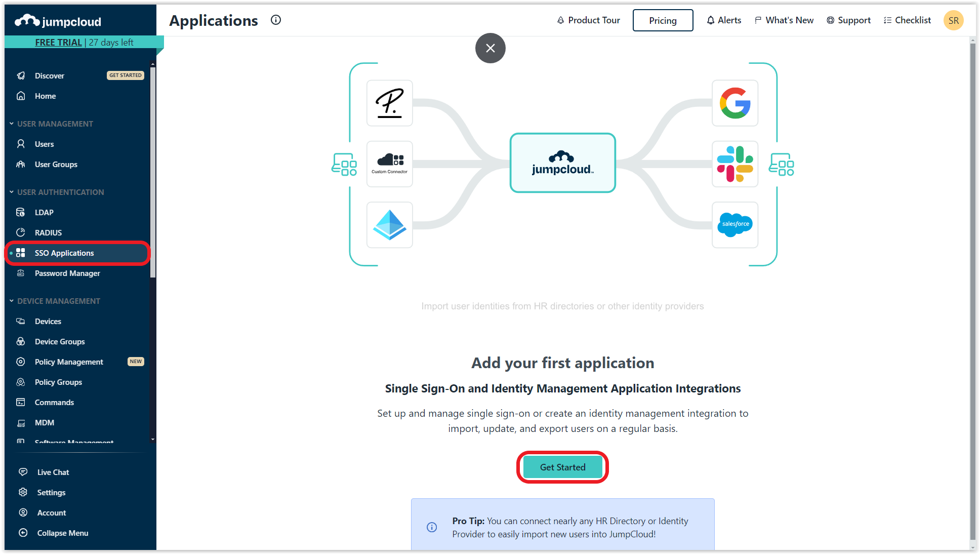Open the Devices menu item

77,321
